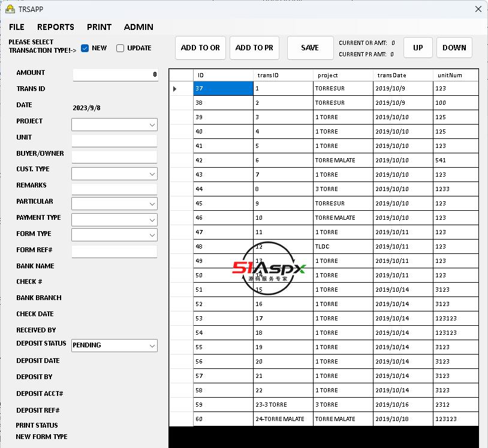Image resolution: width=488 pixels, height=448 pixels.
Task: Click the 2019/10/16 date cell
Action: click(403, 405)
